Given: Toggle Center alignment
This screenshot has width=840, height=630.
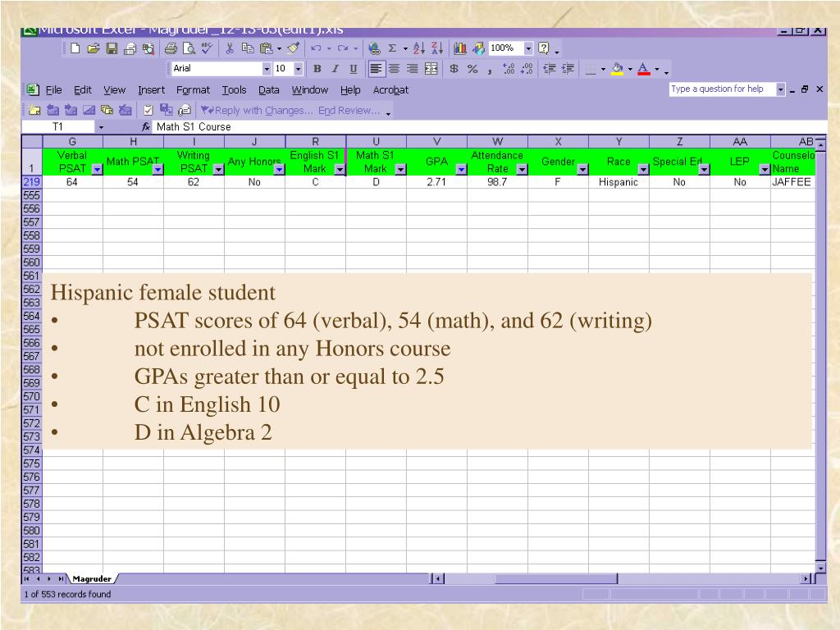Looking at the screenshot, I should click(395, 69).
